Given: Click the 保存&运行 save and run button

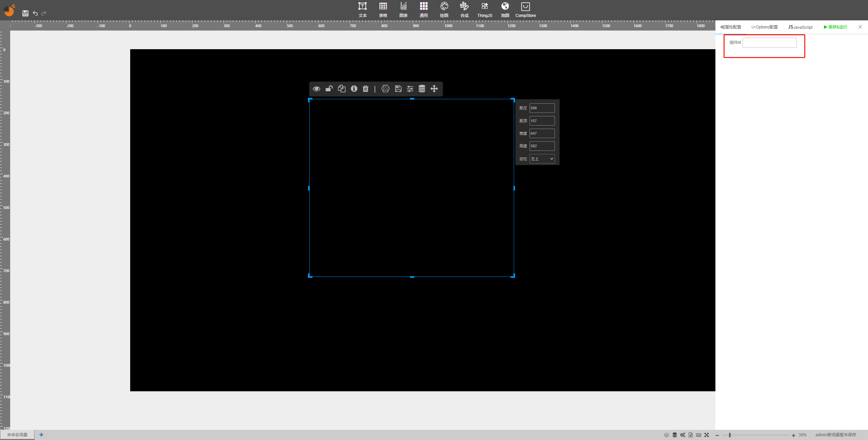Looking at the screenshot, I should [x=835, y=27].
